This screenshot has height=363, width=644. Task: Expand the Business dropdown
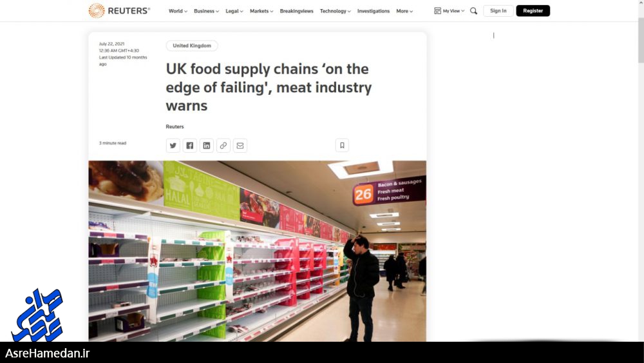(x=206, y=11)
